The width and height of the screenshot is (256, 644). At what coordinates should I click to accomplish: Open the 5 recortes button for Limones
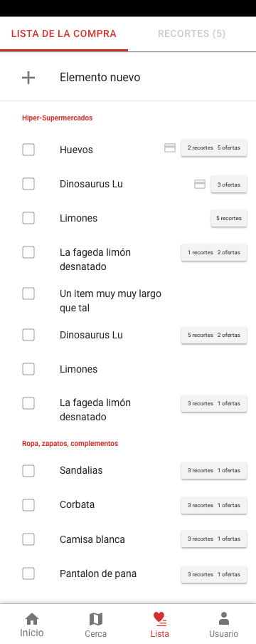click(229, 218)
